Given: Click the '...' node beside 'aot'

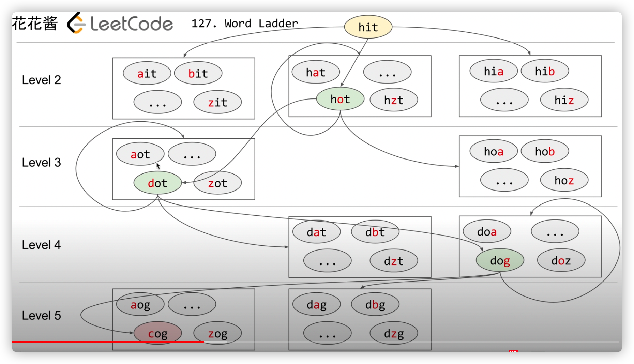Looking at the screenshot, I should click(x=192, y=154).
